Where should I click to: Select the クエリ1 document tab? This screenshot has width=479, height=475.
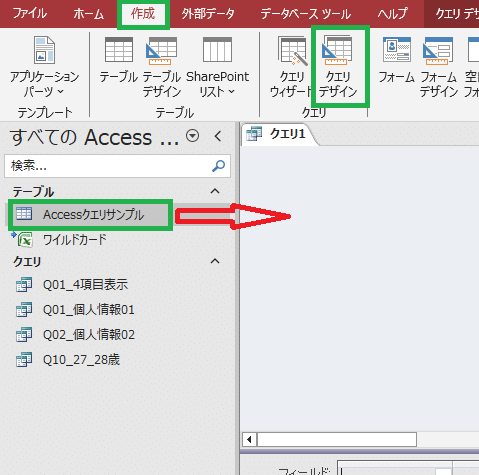coord(280,134)
